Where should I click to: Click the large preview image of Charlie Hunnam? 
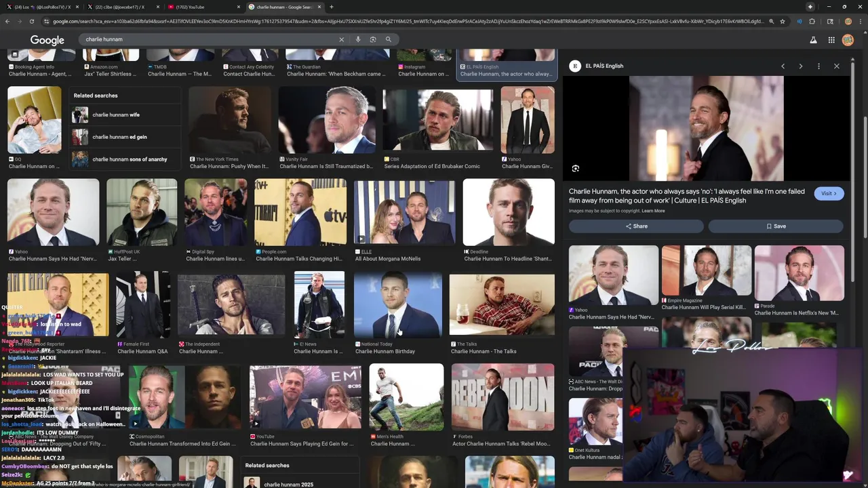pos(706,129)
